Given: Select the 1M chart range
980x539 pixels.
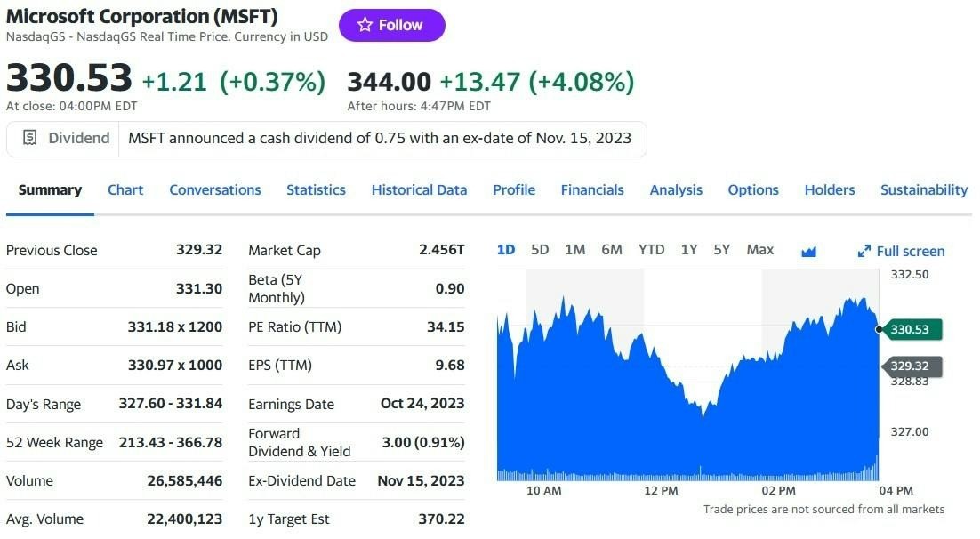Looking at the screenshot, I should click(574, 250).
